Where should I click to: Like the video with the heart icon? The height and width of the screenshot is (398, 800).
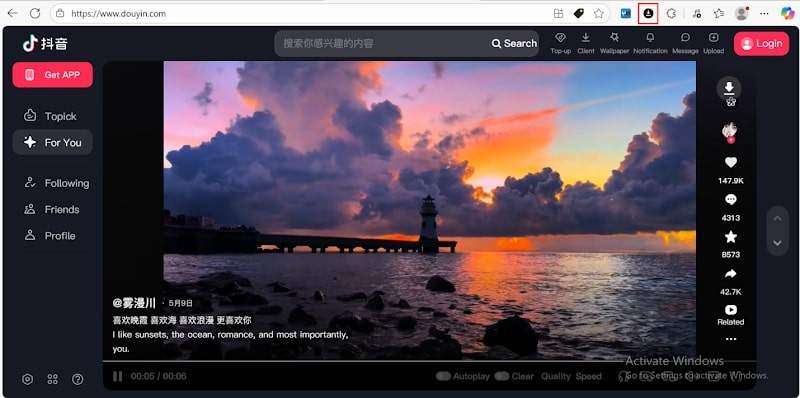(731, 163)
